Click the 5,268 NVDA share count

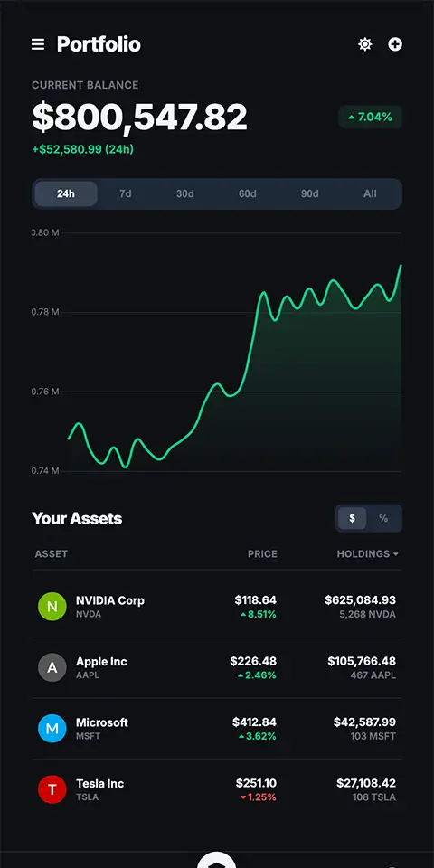coord(368,615)
